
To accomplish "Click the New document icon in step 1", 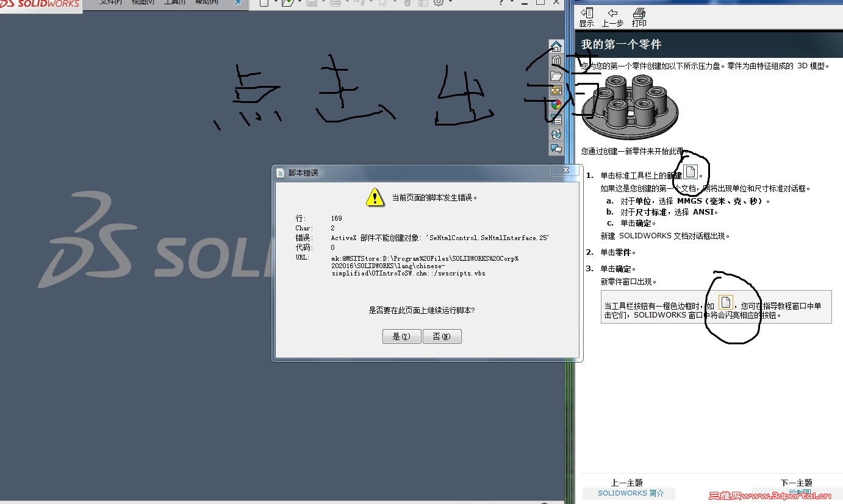I will click(691, 172).
